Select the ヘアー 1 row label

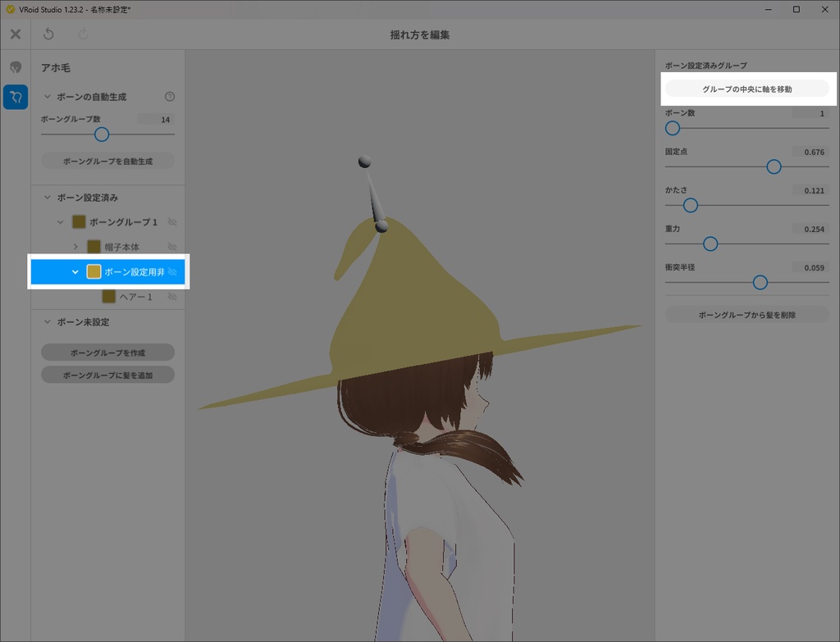136,297
